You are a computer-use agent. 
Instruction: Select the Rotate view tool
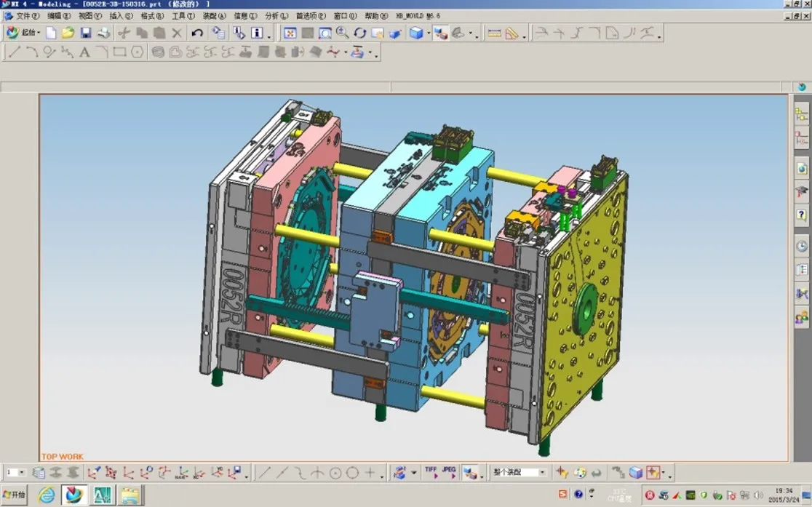coord(360,33)
